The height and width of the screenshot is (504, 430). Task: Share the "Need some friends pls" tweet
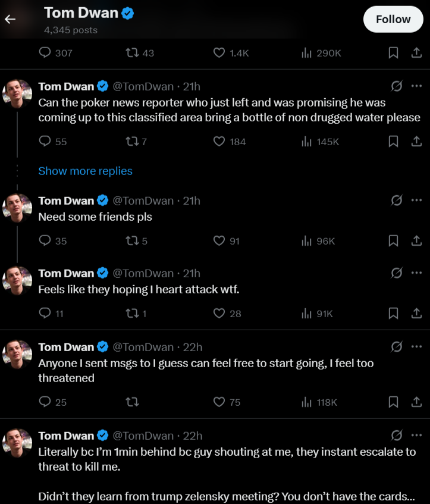(x=416, y=241)
